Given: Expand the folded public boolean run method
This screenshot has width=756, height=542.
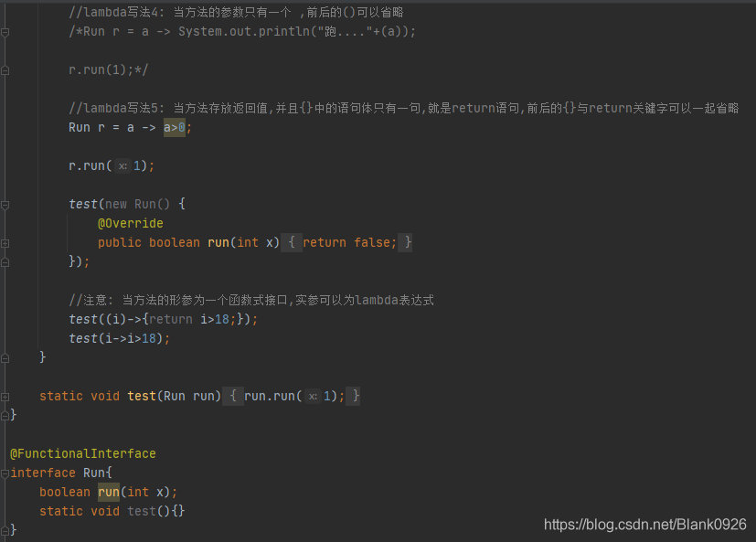Looking at the screenshot, I should pyautogui.click(x=5, y=243).
